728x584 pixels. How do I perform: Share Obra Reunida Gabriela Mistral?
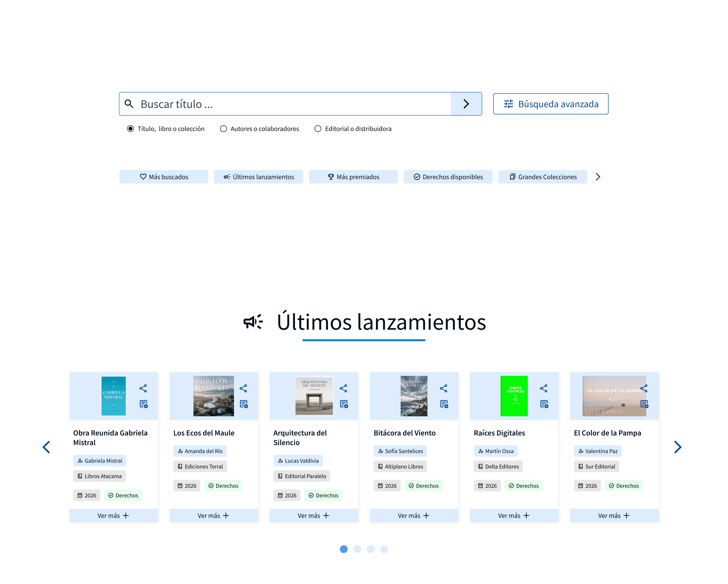coord(143,388)
